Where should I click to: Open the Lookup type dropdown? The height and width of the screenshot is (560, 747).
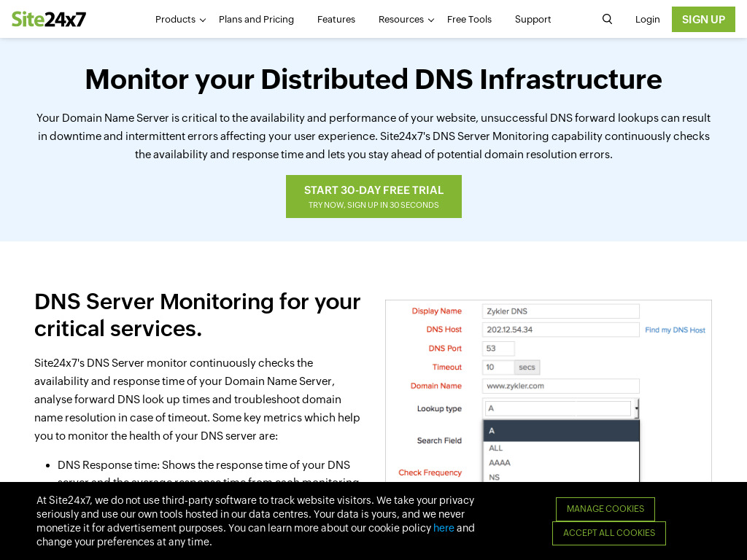pos(560,408)
